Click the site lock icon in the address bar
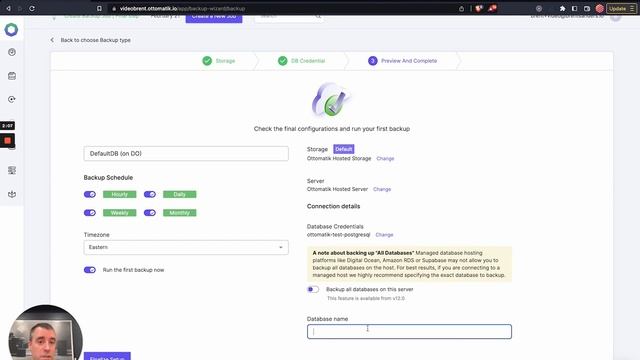Image resolution: width=640 pixels, height=360 pixels. coord(114,9)
